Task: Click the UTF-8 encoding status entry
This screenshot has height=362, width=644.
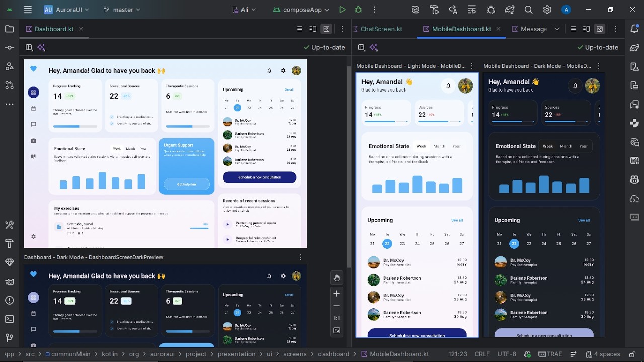Action: pyautogui.click(x=507, y=354)
